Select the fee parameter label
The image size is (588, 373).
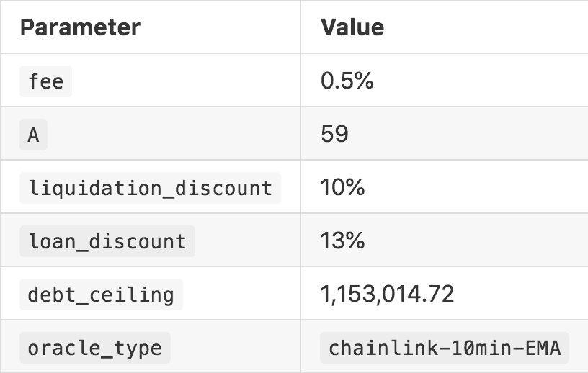click(46, 81)
